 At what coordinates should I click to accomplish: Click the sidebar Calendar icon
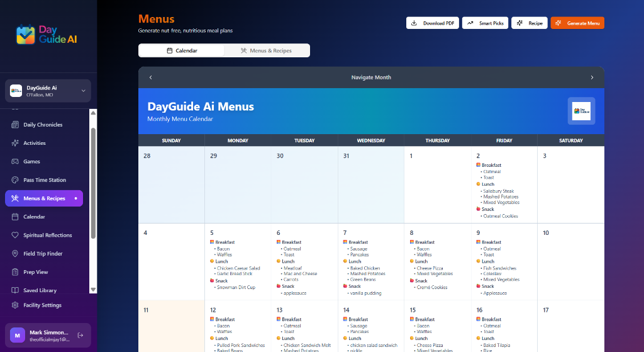point(15,217)
